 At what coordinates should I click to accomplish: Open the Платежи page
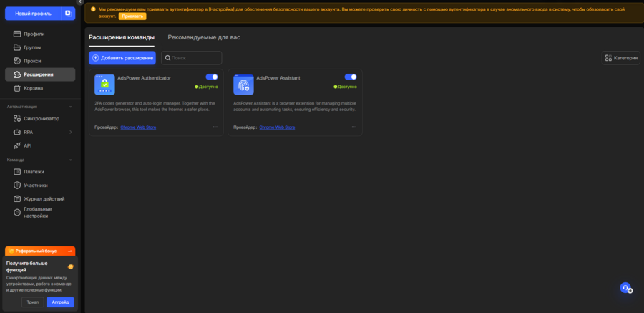tap(34, 172)
